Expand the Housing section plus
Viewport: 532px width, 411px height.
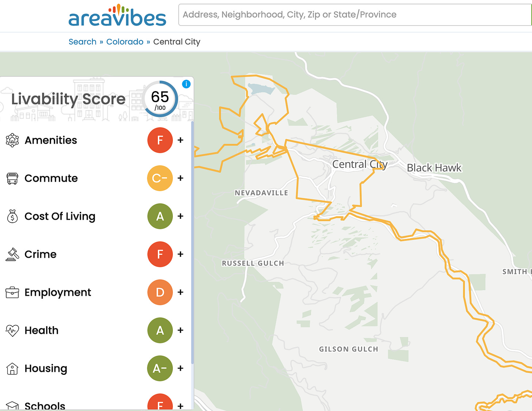(x=180, y=368)
